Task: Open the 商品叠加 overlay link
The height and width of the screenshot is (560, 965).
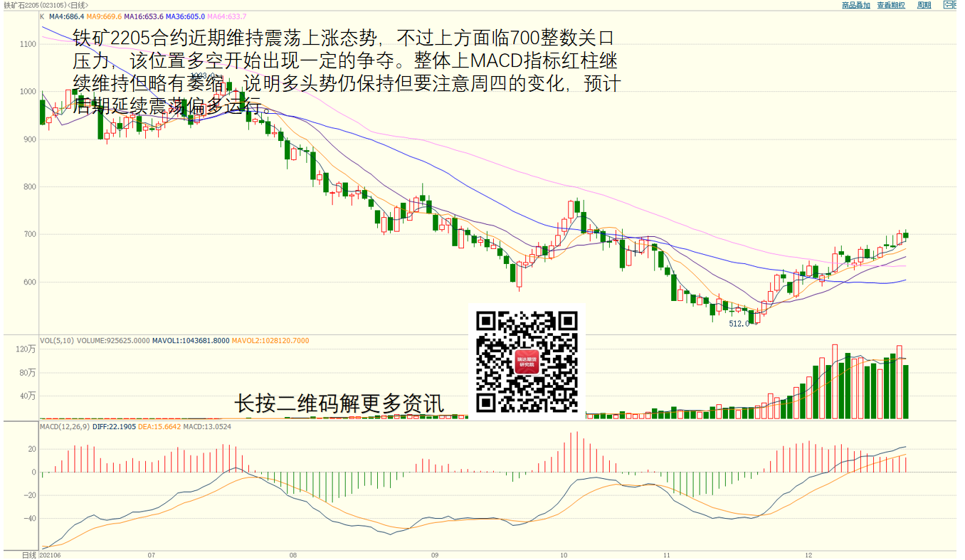Action: point(855,5)
